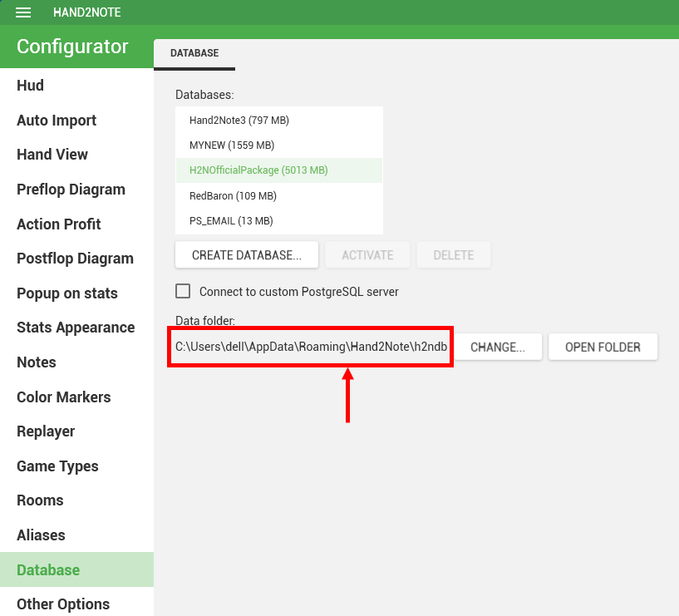The height and width of the screenshot is (616, 679).
Task: Open Postflop Diagram settings
Action: coord(76,259)
